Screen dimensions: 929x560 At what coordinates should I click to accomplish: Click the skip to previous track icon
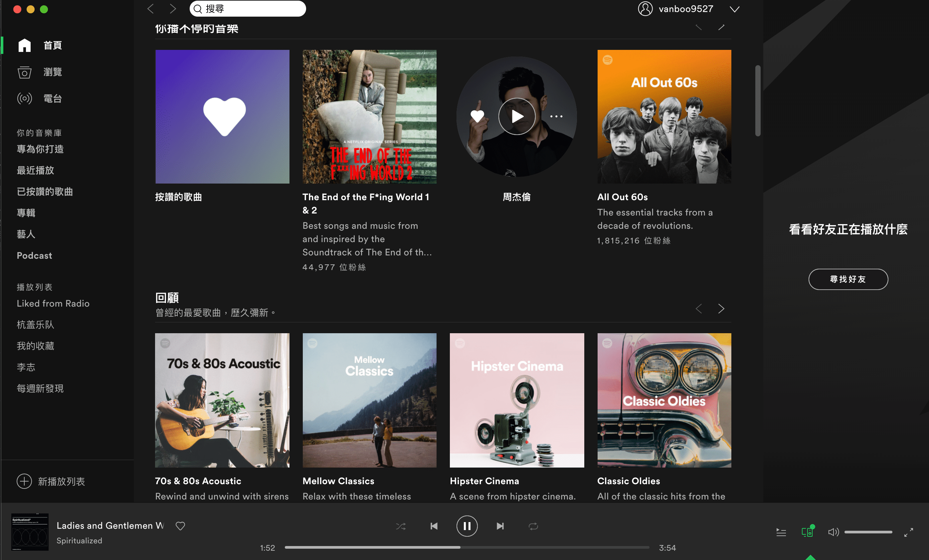(434, 525)
